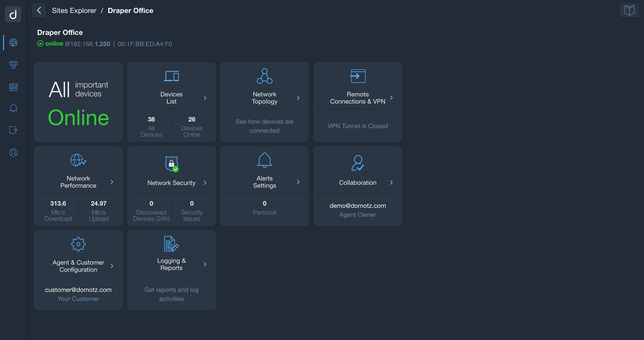Open the user profile icon in sidebar

[x=13, y=153]
